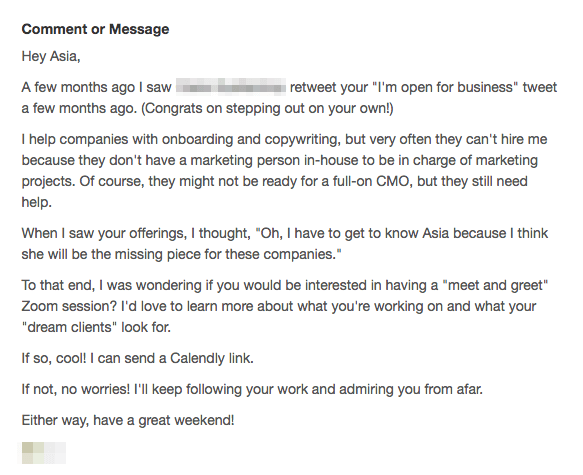The height and width of the screenshot is (475, 583).
Task: Click the quoted "meet and greet" text
Action: (495, 285)
